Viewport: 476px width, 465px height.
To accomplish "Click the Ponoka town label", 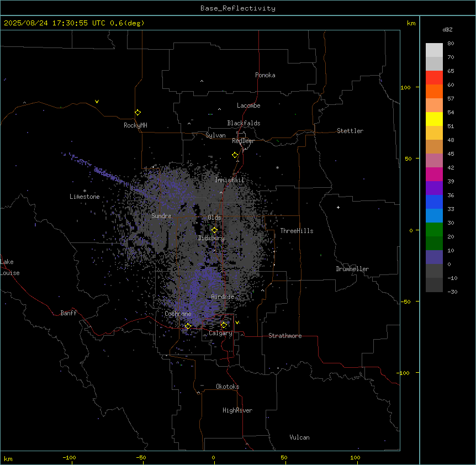I will (265, 75).
